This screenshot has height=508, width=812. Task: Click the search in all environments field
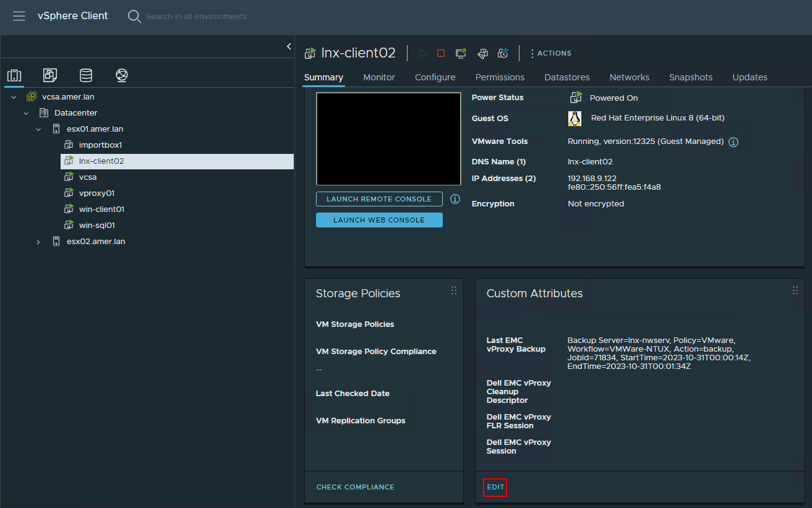(196, 17)
